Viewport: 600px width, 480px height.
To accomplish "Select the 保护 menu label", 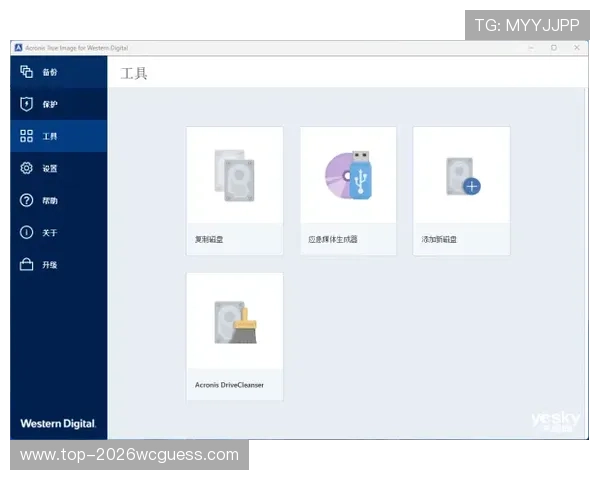I will (50, 104).
